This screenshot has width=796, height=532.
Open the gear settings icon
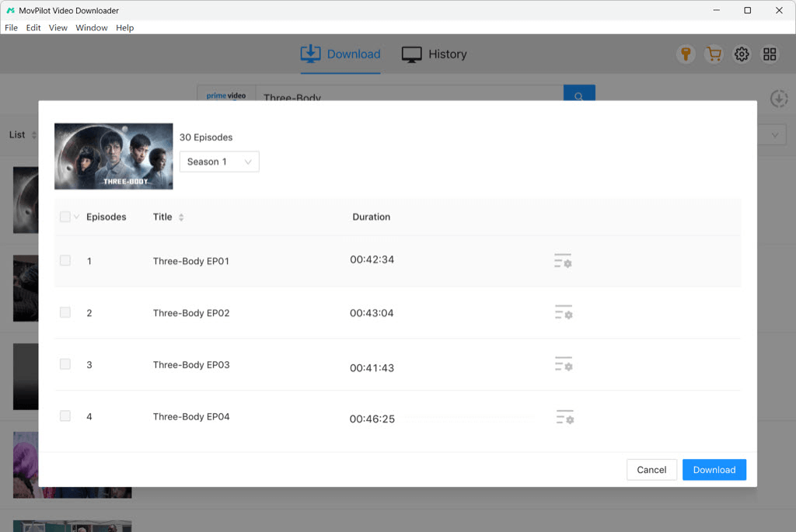tap(742, 54)
